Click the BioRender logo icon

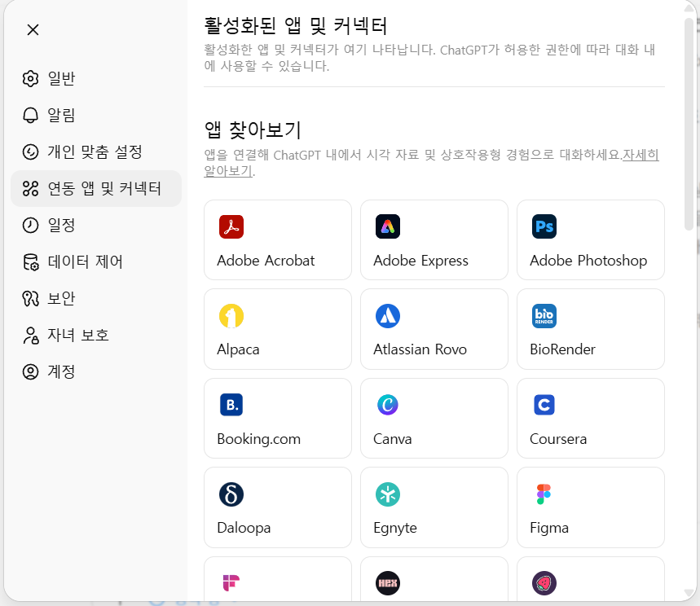pyautogui.click(x=544, y=316)
